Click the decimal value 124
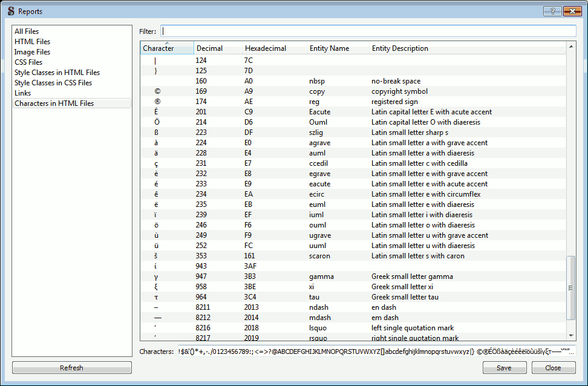This screenshot has height=386, width=588. pyautogui.click(x=201, y=61)
